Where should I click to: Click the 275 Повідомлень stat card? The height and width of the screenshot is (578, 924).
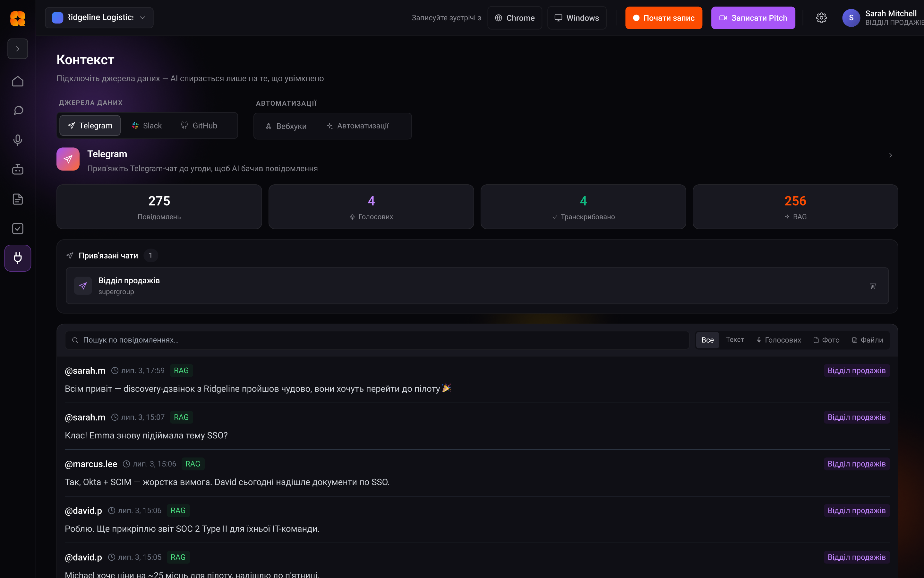(x=159, y=207)
